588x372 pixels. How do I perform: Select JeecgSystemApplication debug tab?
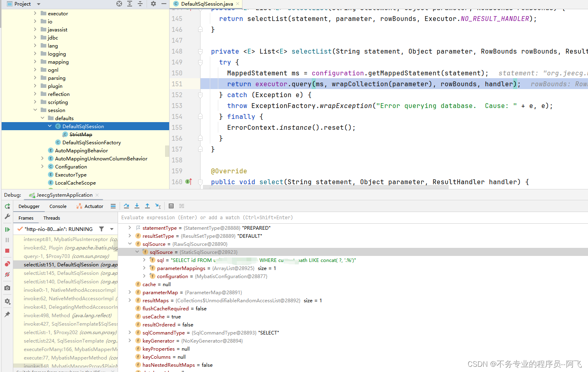64,195
